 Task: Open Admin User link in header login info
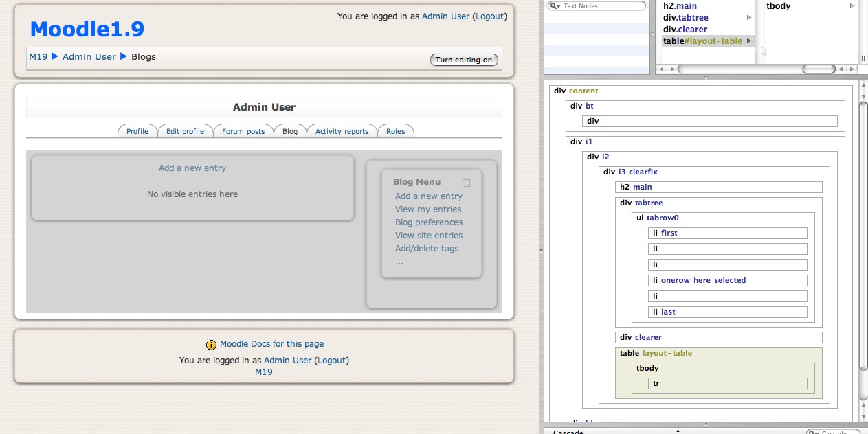[445, 16]
